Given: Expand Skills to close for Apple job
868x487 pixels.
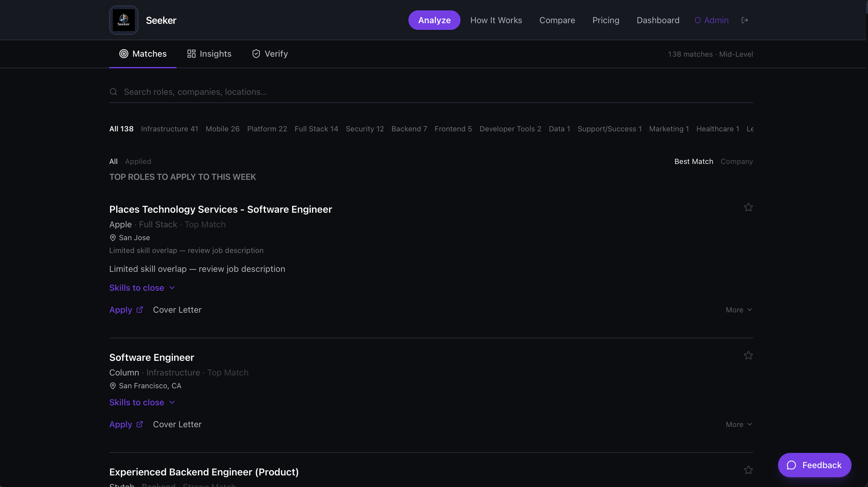Looking at the screenshot, I should [x=142, y=288].
